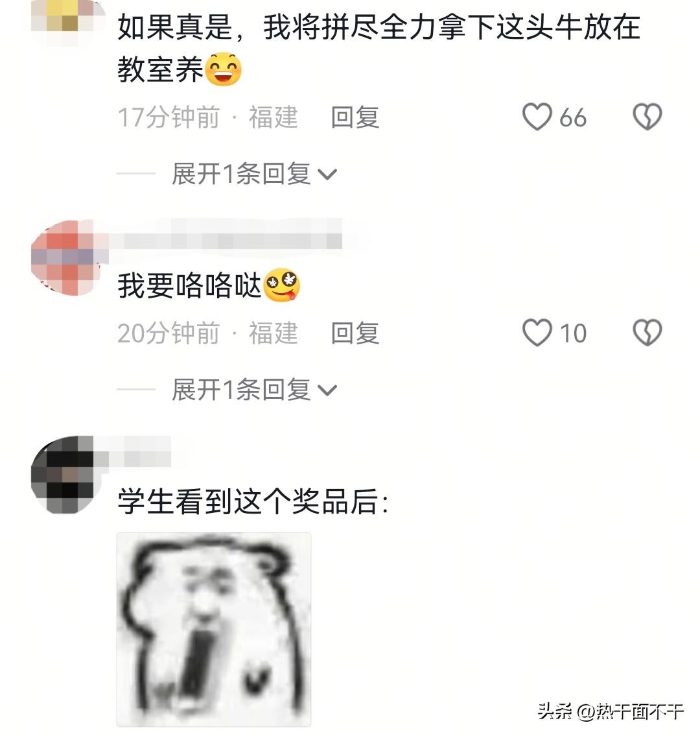Tap the money-eyes emoji after 咯咯哒
The height and width of the screenshot is (736, 700).
pyautogui.click(x=281, y=285)
